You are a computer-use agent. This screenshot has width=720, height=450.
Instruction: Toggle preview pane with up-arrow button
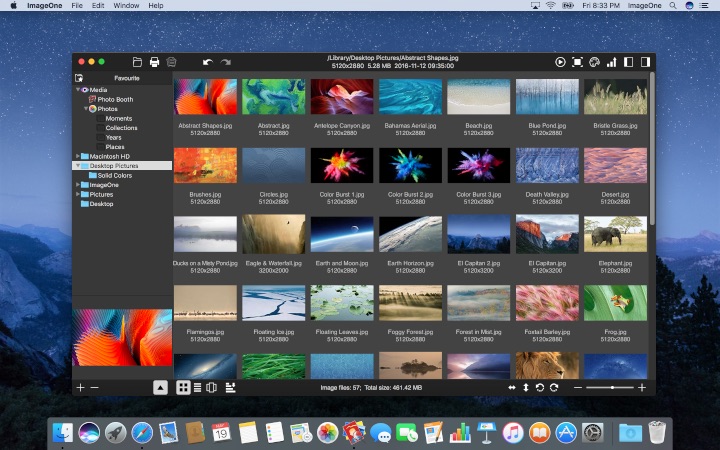click(160, 388)
